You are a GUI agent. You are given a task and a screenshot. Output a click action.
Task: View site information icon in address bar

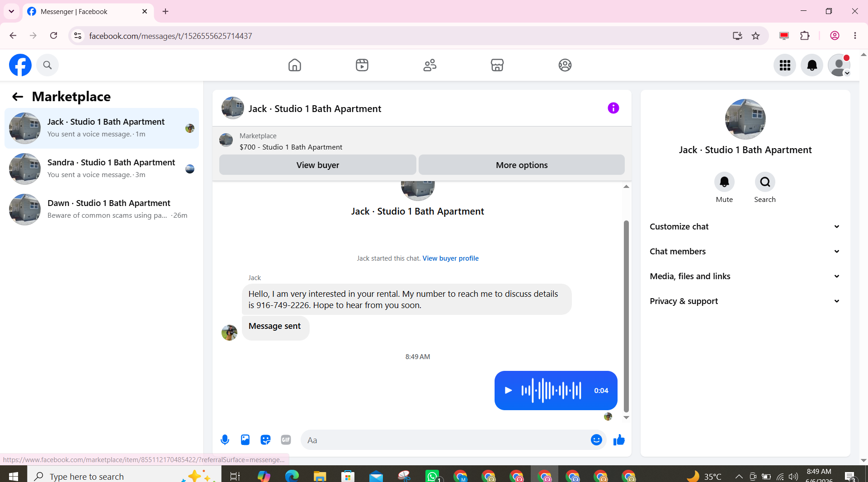[78, 36]
